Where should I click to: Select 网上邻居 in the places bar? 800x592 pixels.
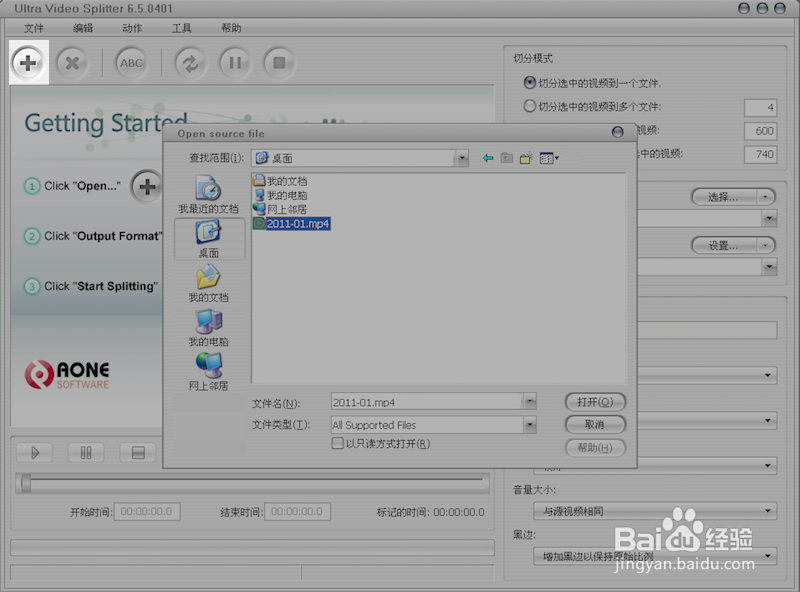[209, 372]
